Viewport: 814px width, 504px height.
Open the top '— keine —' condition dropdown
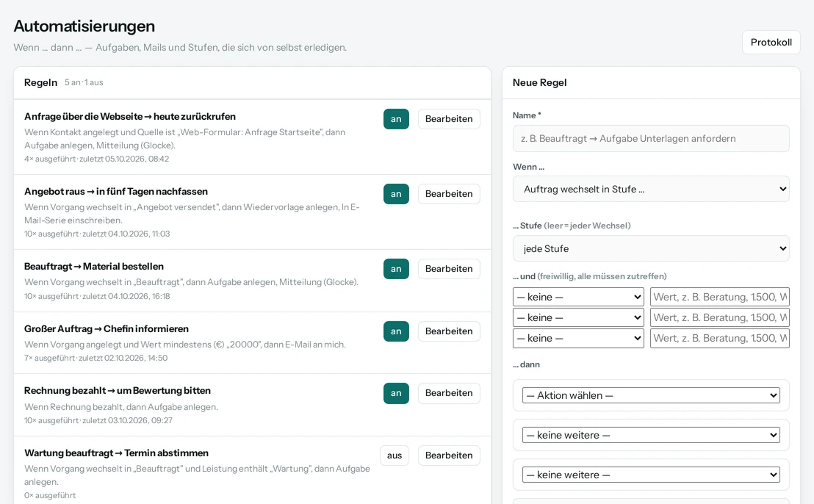pos(578,297)
